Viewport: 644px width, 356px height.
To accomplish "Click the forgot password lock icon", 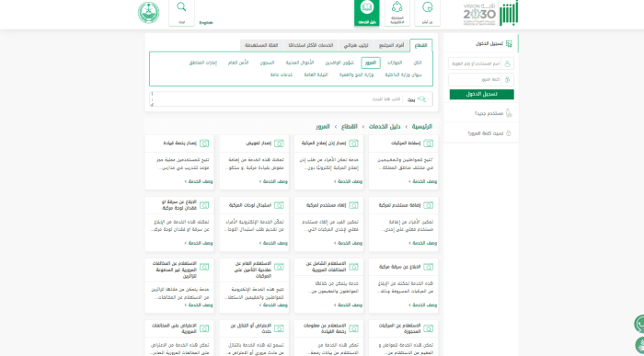I will 509,133.
